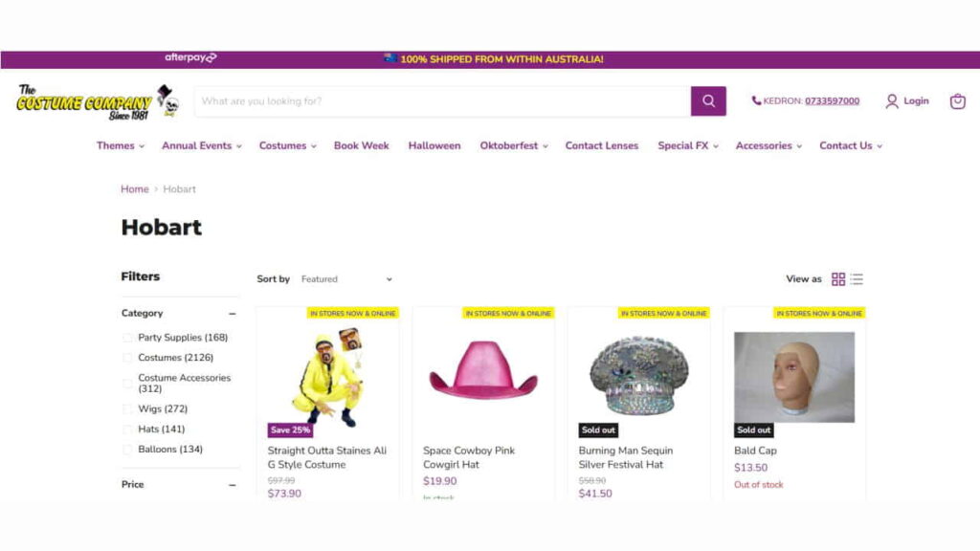Click the phone icon beside KEDRON
This screenshot has height=551, width=980.
(x=756, y=100)
